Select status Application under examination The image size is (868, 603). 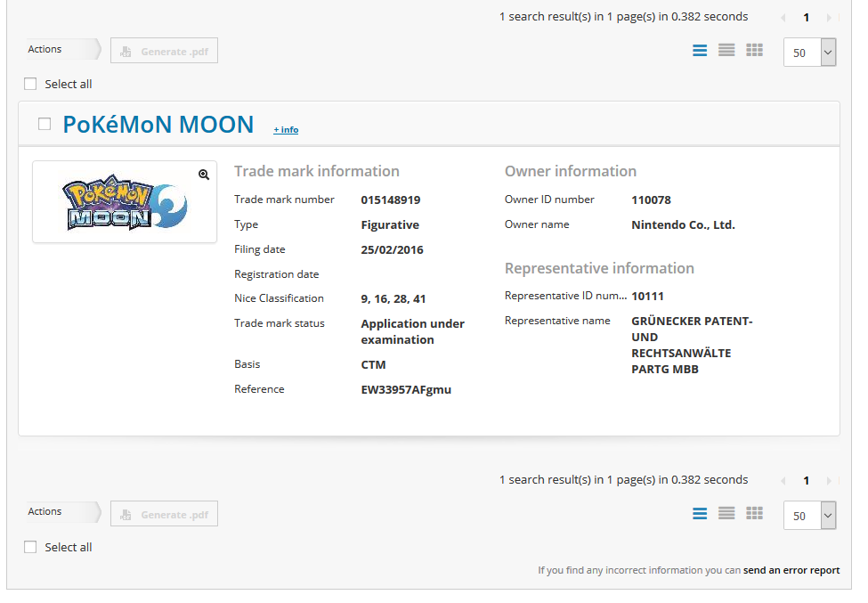point(413,331)
